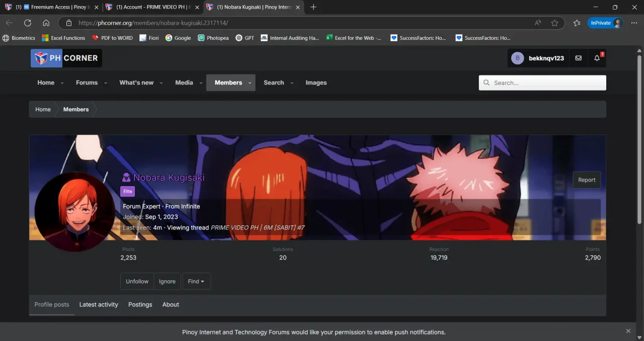The width and height of the screenshot is (644, 341).
Task: Select the Profile posts tab
Action: point(52,305)
